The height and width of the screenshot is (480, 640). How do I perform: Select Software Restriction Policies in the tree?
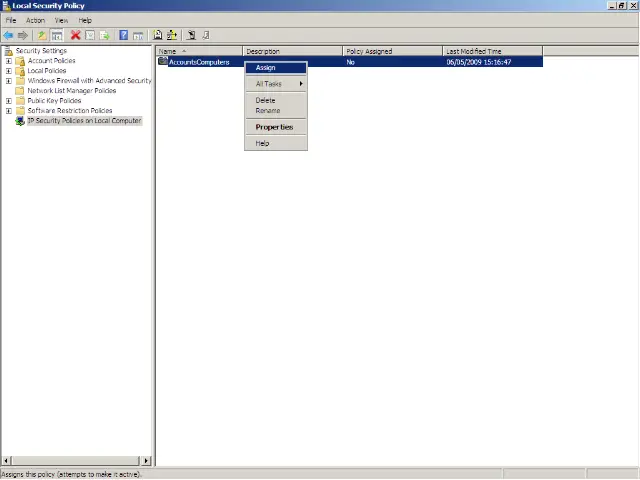click(x=70, y=111)
